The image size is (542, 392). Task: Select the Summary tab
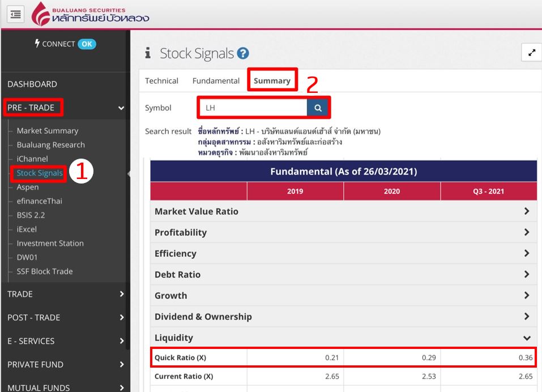point(272,81)
